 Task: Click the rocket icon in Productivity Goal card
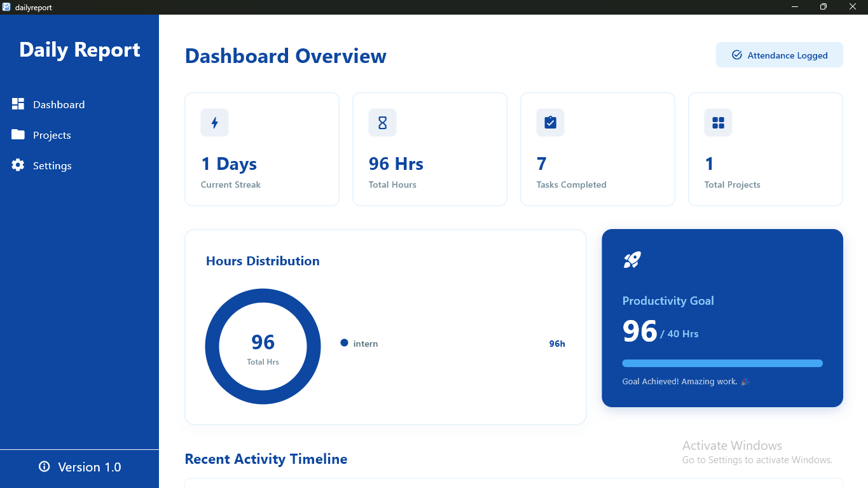click(631, 260)
